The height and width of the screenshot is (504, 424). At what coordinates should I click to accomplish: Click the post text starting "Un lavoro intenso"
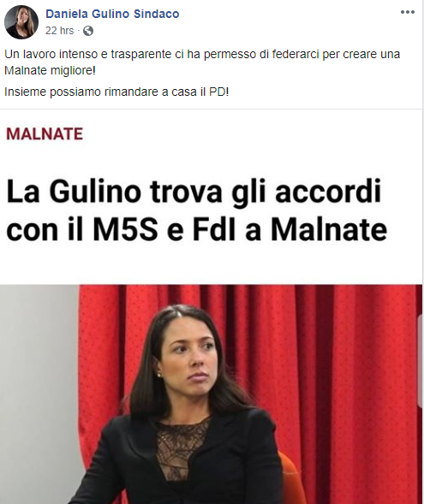click(202, 62)
